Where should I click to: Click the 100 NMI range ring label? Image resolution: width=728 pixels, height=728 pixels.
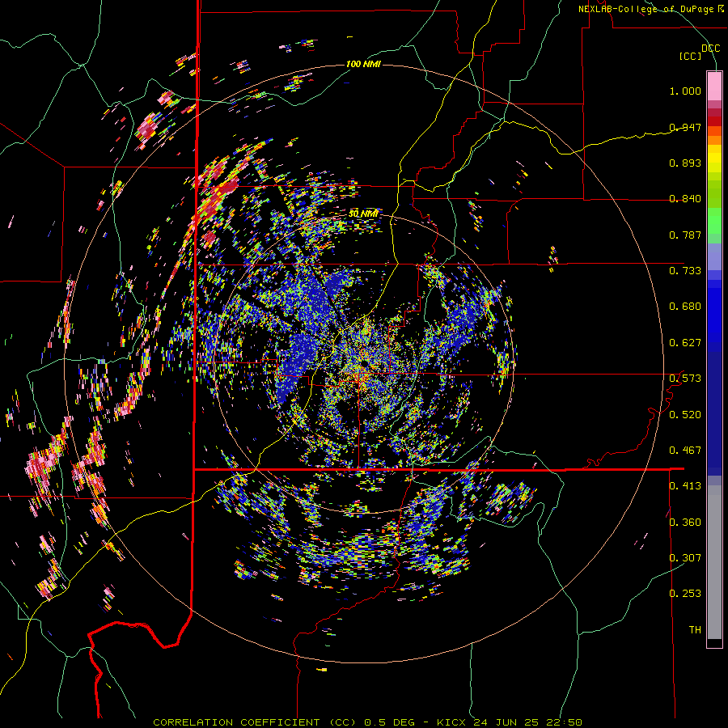tap(363, 64)
